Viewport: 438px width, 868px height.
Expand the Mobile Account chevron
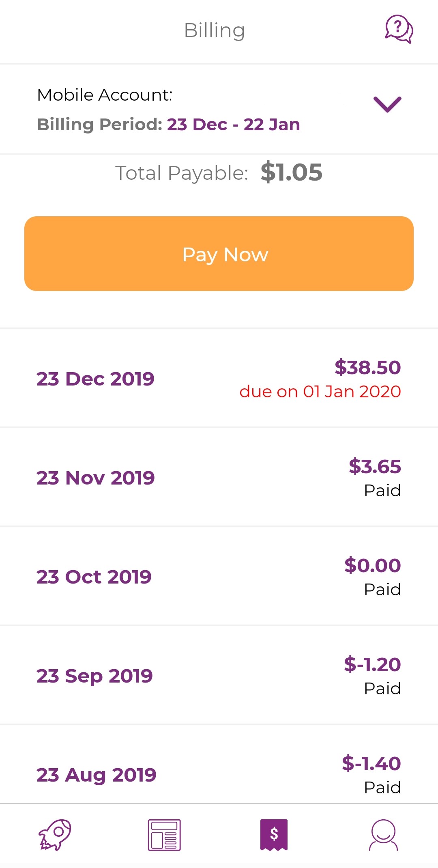[387, 104]
